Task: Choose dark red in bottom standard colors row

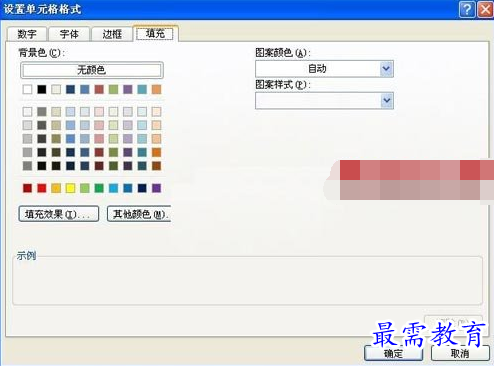Action: 27,188
